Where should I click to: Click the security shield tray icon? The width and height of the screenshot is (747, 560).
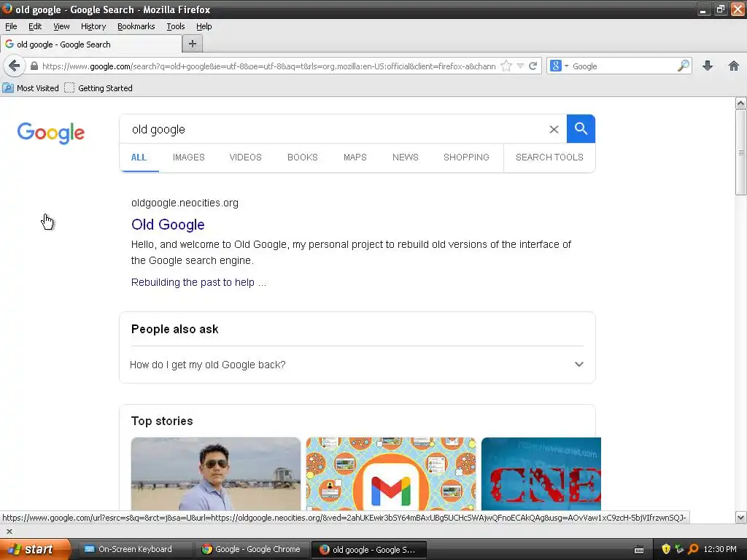point(665,549)
